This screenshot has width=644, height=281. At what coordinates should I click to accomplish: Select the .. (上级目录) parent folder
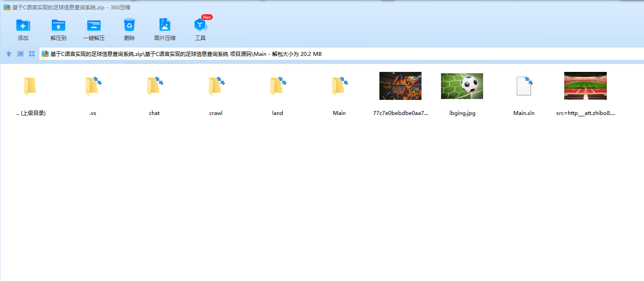pos(30,86)
